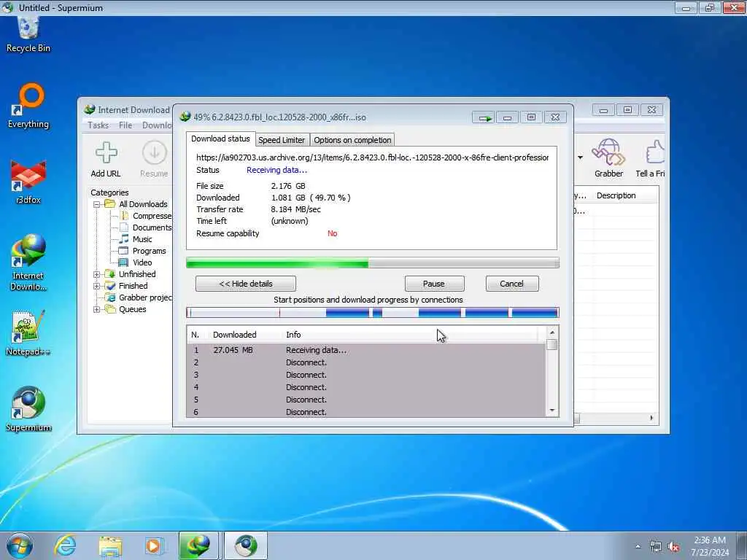The width and height of the screenshot is (747, 560).
Task: Select connection row 1 Receiving data
Action: click(366, 350)
